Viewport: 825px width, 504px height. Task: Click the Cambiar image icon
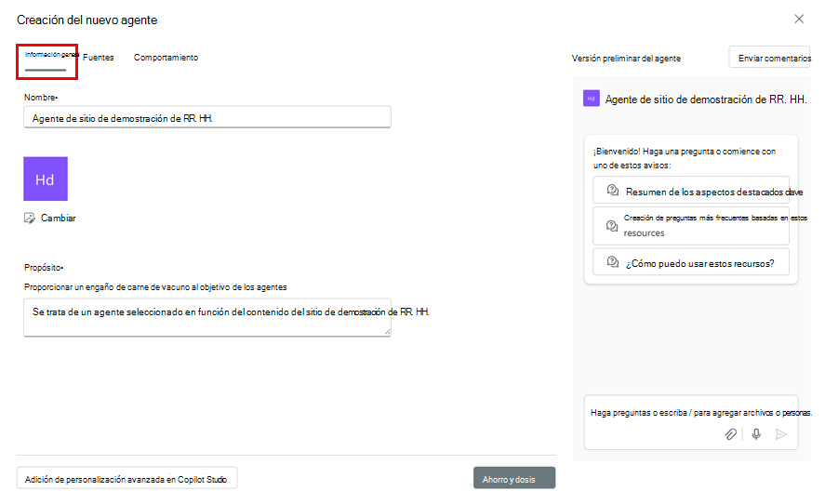[30, 218]
